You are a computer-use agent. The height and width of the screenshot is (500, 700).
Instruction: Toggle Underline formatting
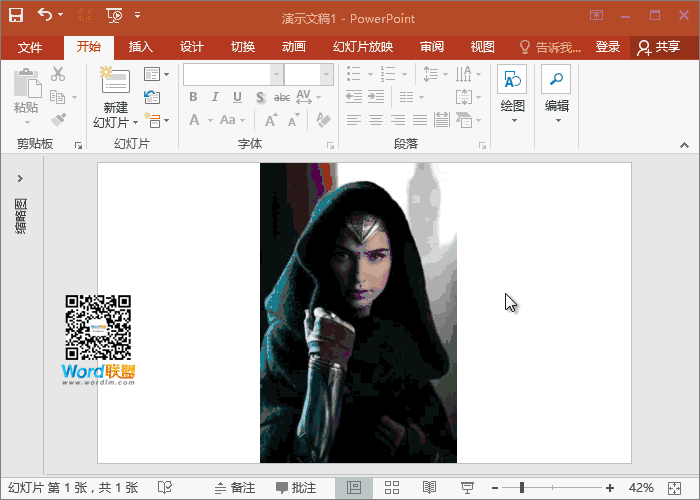[237, 97]
